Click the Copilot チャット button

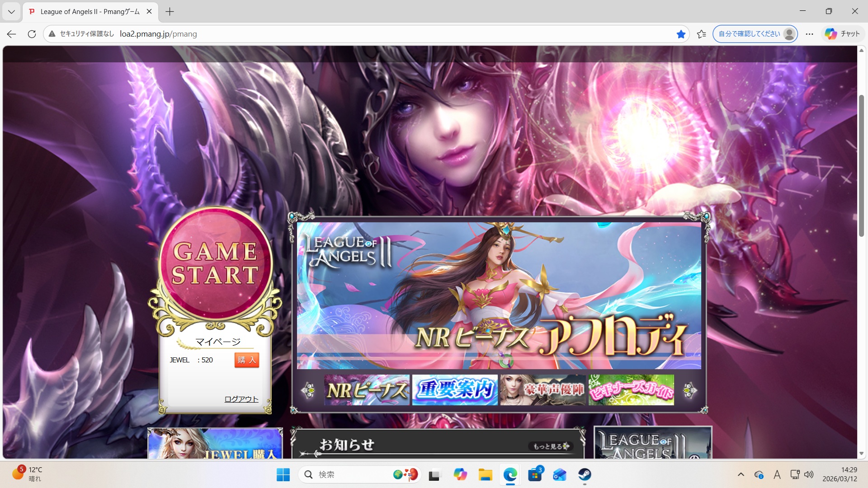coord(842,34)
